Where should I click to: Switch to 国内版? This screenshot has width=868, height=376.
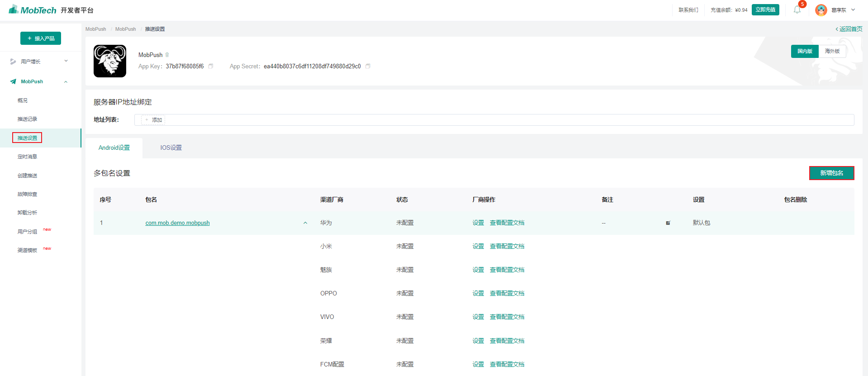tap(805, 51)
